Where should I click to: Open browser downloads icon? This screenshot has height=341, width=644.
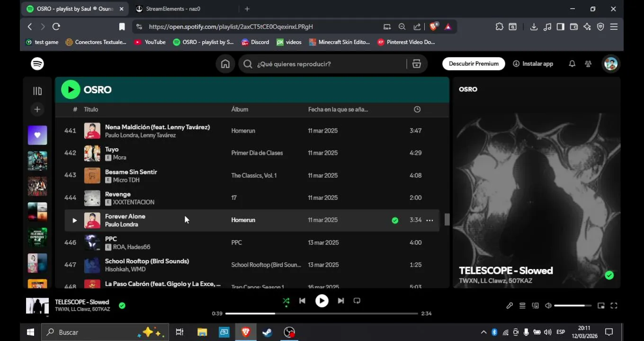pyautogui.click(x=534, y=27)
